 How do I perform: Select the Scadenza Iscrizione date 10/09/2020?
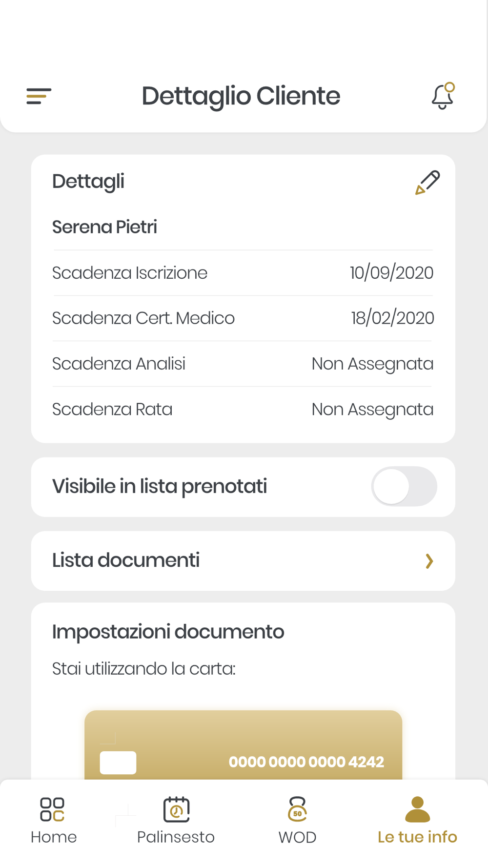pyautogui.click(x=391, y=273)
